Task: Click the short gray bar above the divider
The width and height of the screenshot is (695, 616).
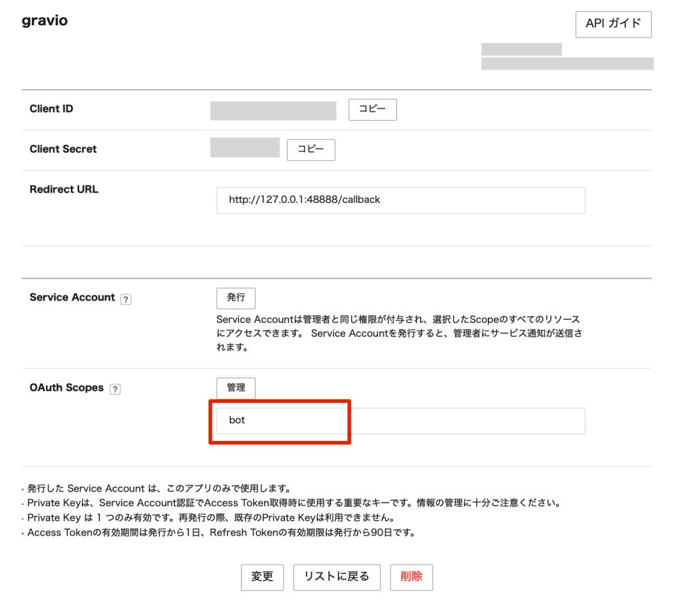Action: pos(521,49)
